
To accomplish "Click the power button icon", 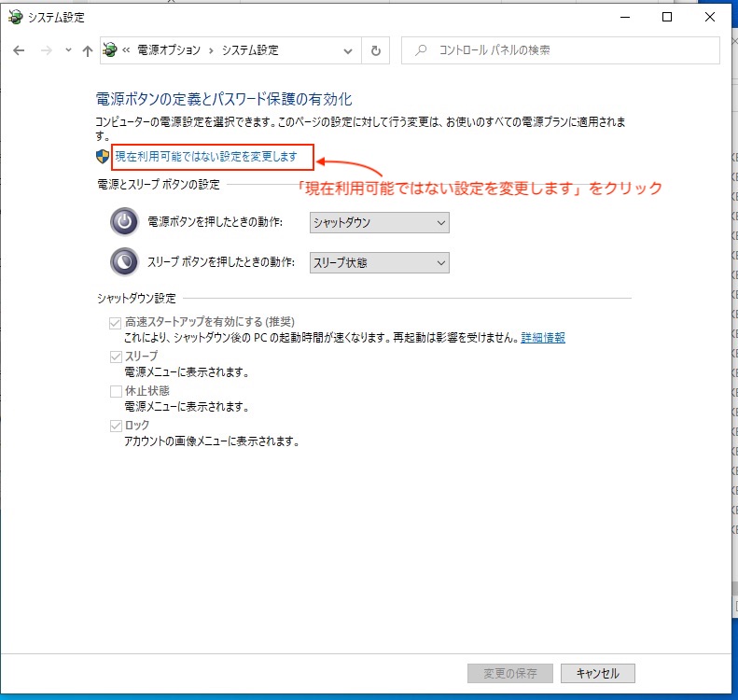I will 124,221.
